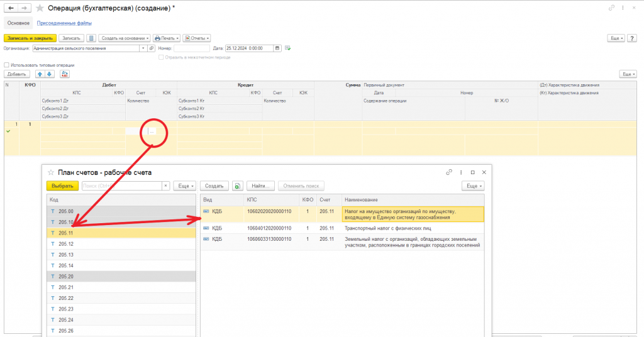Click the T icon of account 205.00

point(53,211)
